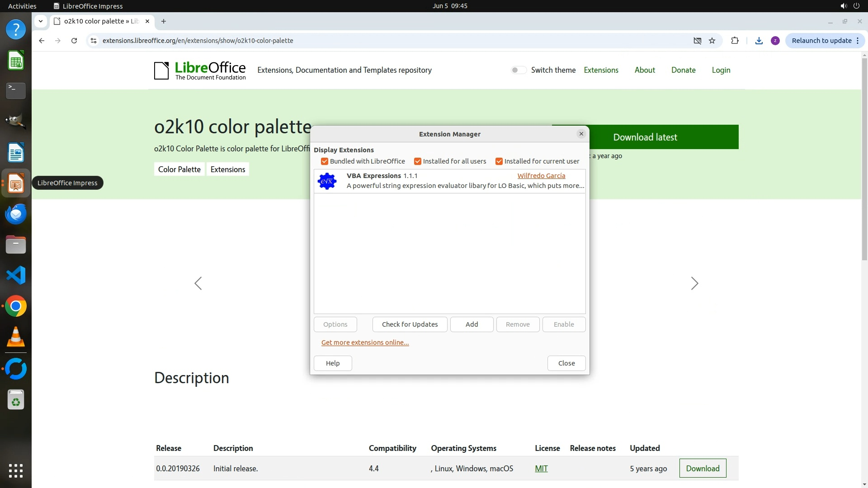
Task: Open the Extensions nav menu item
Action: [x=601, y=70]
